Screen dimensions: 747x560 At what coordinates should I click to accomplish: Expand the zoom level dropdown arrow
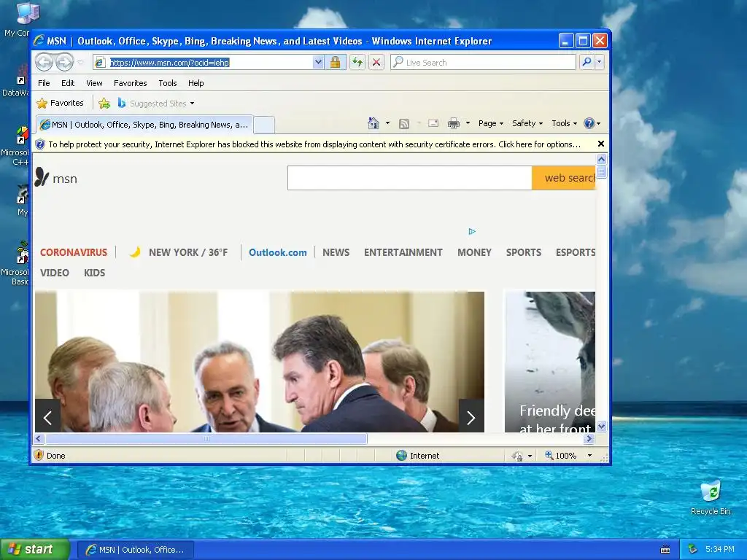(x=589, y=455)
